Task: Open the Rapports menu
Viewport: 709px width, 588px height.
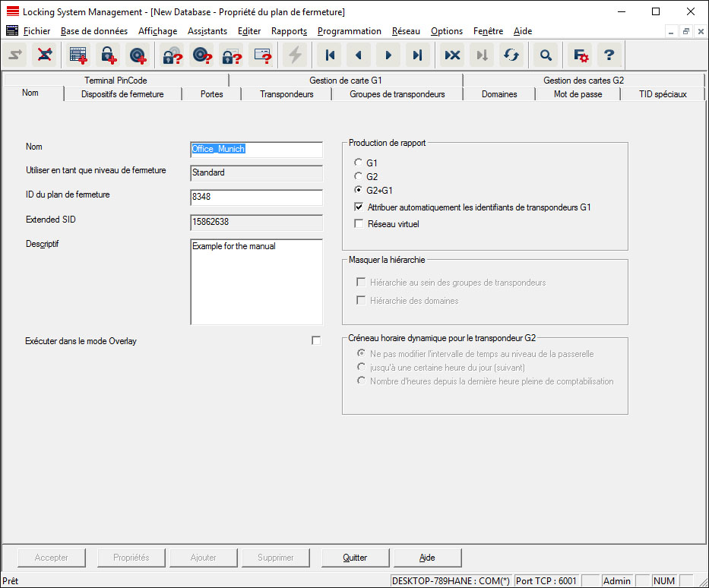Action: point(289,31)
